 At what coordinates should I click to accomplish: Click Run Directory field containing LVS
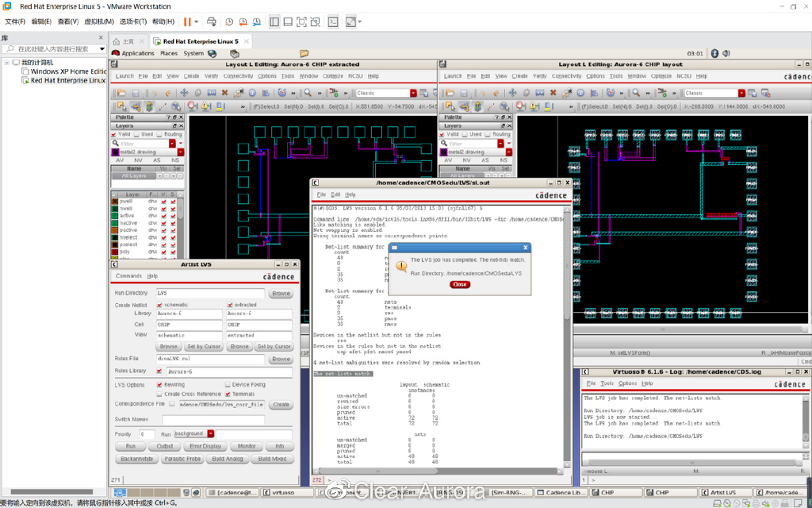tap(210, 293)
